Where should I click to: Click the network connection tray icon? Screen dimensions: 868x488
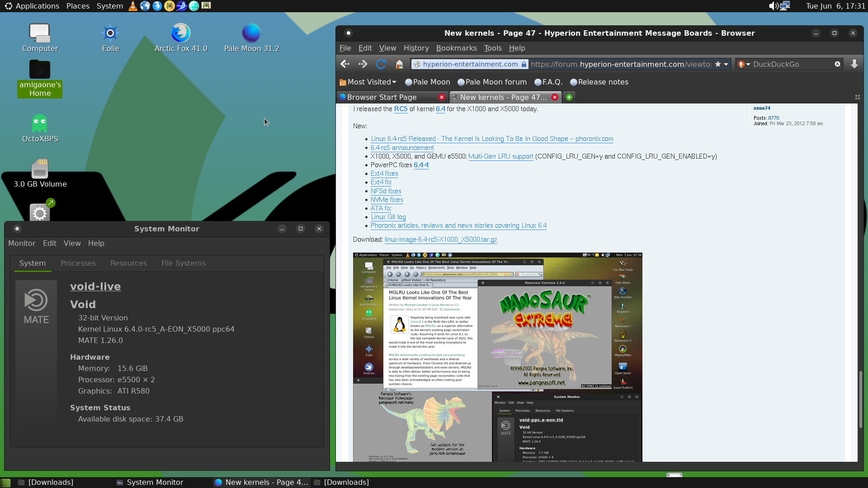tap(785, 6)
